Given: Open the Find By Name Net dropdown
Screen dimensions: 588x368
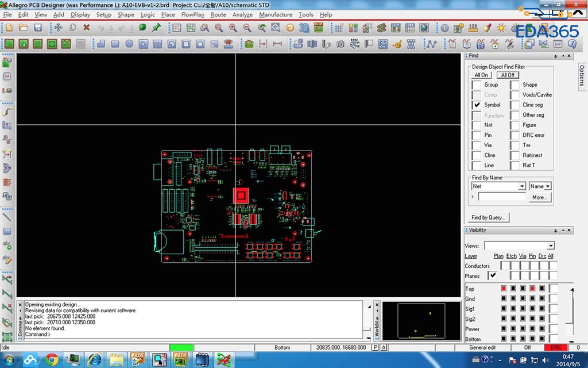Looking at the screenshot, I should (521, 186).
